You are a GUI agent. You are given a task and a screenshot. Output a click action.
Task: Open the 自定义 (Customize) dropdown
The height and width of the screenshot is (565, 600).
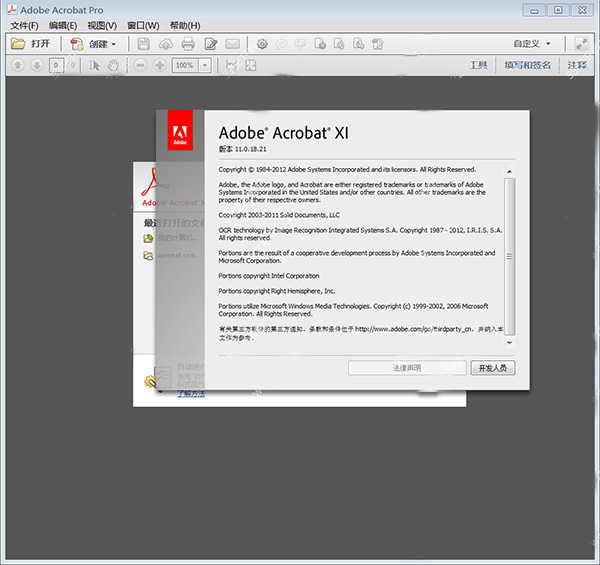click(x=532, y=44)
